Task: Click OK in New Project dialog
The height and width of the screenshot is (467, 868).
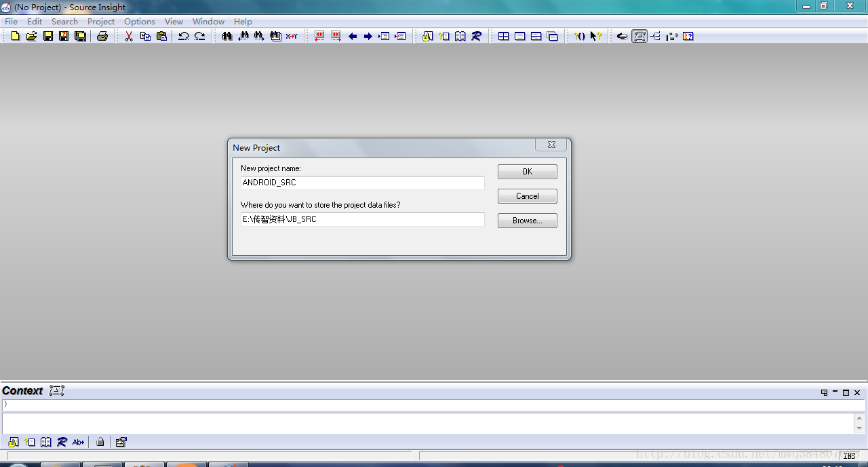Action: pyautogui.click(x=528, y=172)
